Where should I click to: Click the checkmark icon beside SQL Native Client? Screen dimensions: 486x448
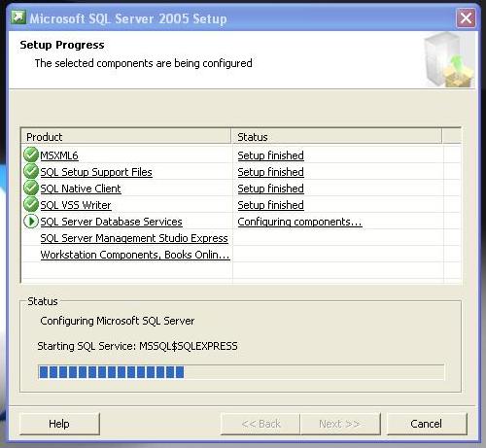tap(31, 188)
